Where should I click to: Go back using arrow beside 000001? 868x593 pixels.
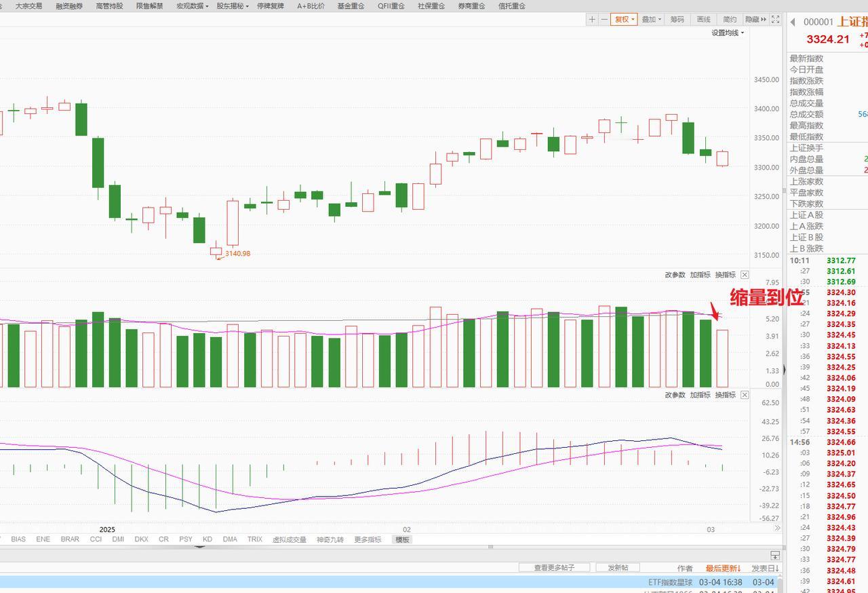(793, 22)
